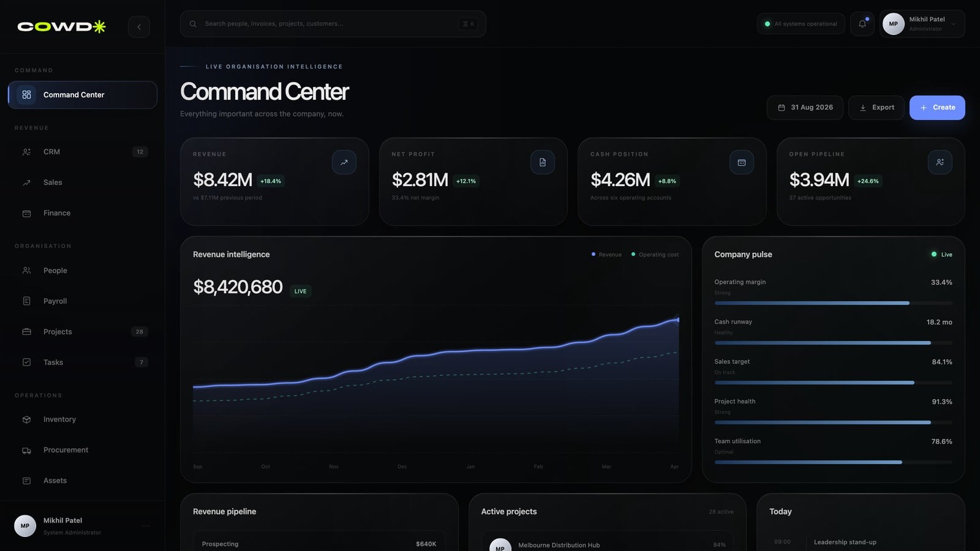The image size is (980, 551).
Task: Click the search magnifier icon
Action: click(x=193, y=24)
